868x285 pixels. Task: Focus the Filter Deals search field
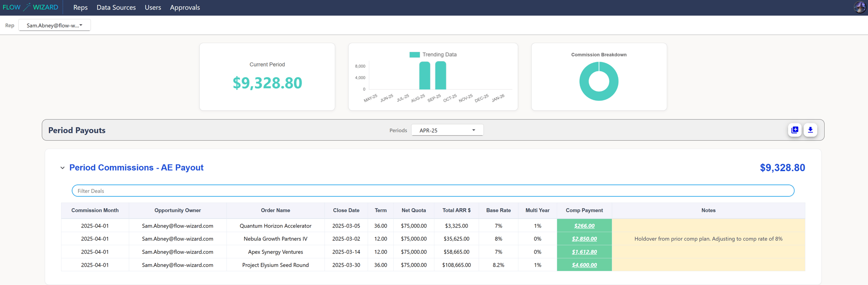pyautogui.click(x=433, y=191)
